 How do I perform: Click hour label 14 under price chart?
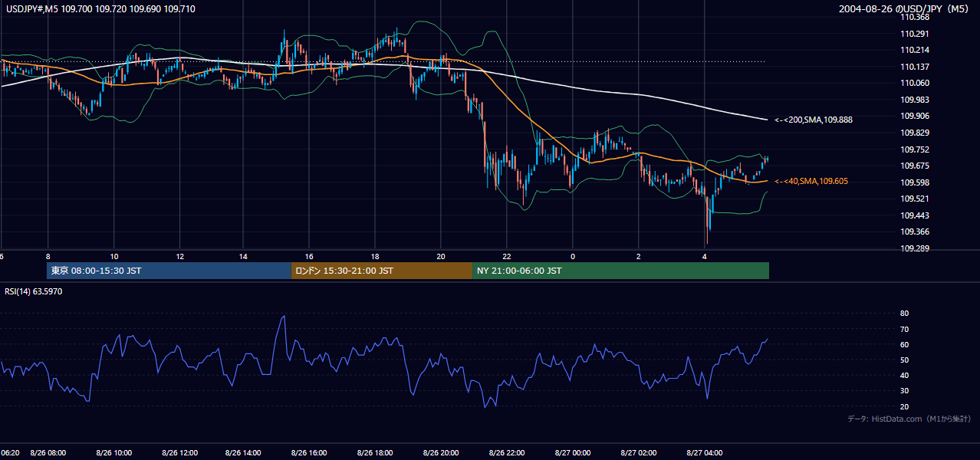point(244,256)
